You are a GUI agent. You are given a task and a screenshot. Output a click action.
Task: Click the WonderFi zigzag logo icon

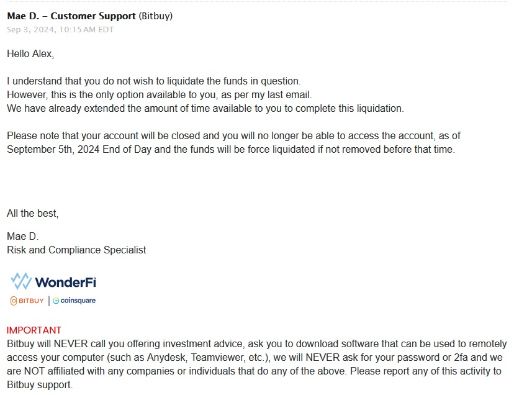click(x=21, y=281)
